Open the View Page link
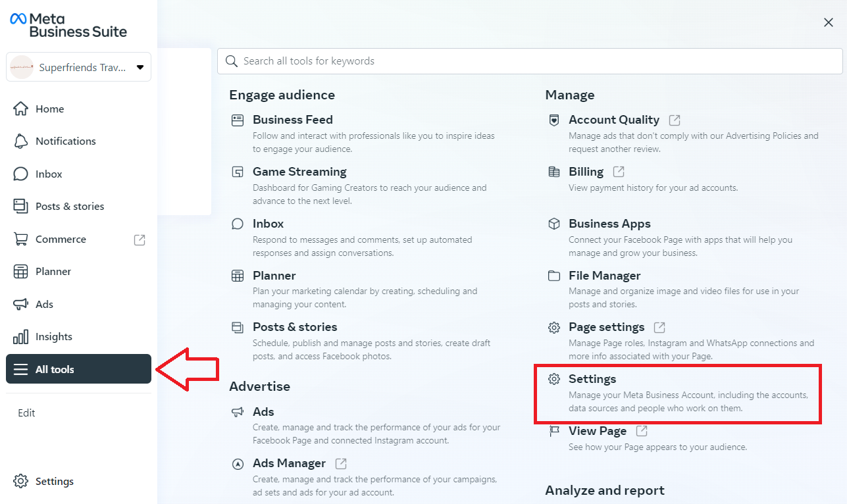This screenshot has height=504, width=847. [598, 431]
